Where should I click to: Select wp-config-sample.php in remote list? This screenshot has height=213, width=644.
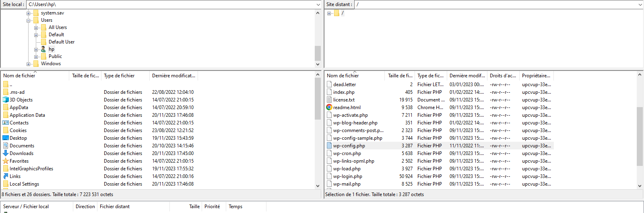[x=358, y=138]
